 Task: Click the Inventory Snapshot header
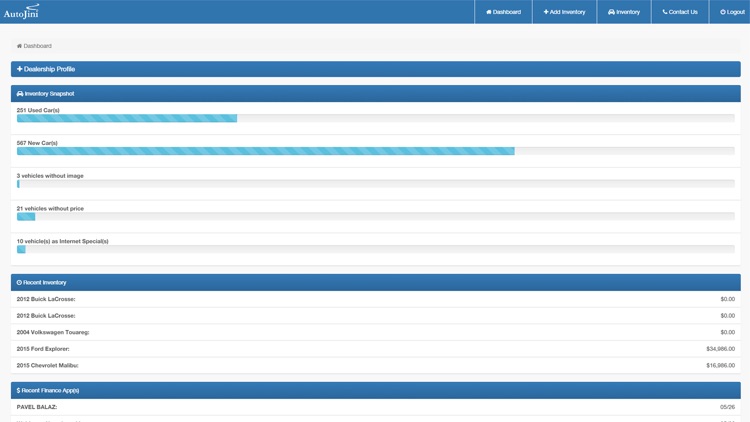click(x=375, y=93)
